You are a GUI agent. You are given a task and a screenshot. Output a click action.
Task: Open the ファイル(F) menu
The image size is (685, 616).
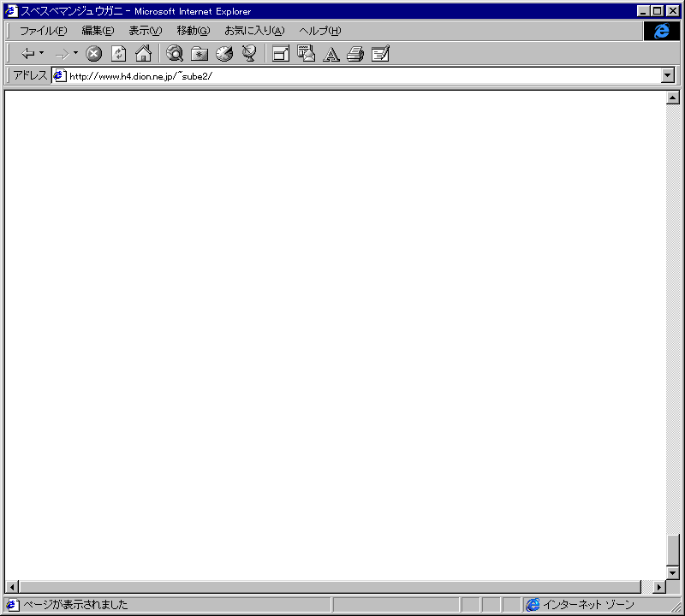44,31
